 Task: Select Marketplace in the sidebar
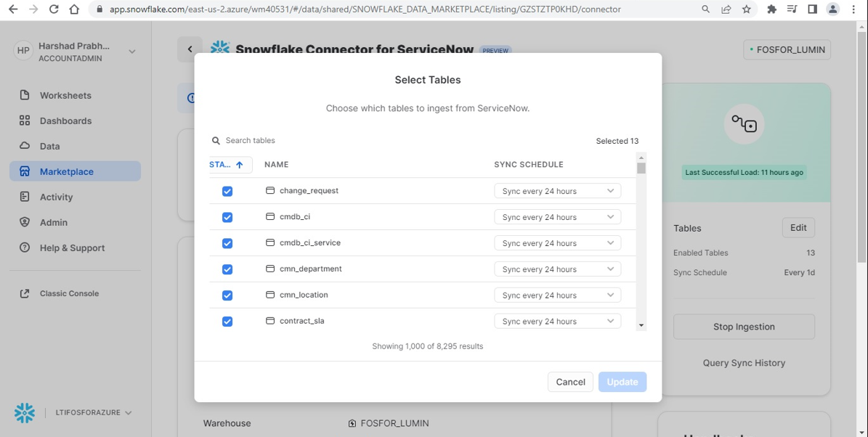[x=76, y=171]
